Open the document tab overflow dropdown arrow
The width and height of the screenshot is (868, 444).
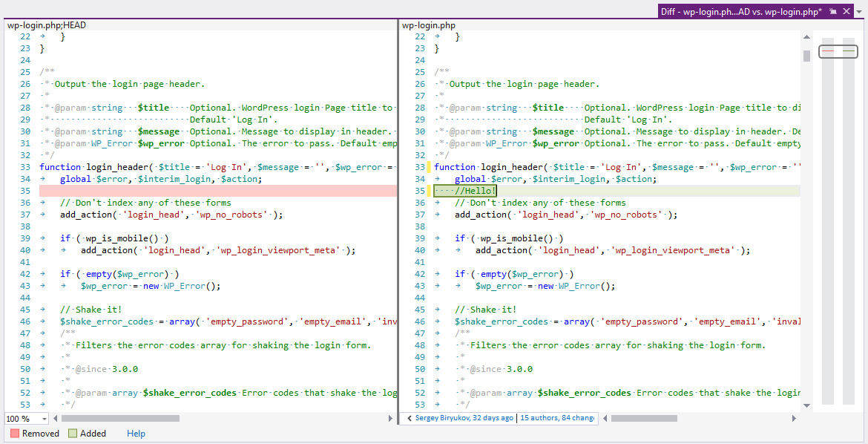(861, 11)
